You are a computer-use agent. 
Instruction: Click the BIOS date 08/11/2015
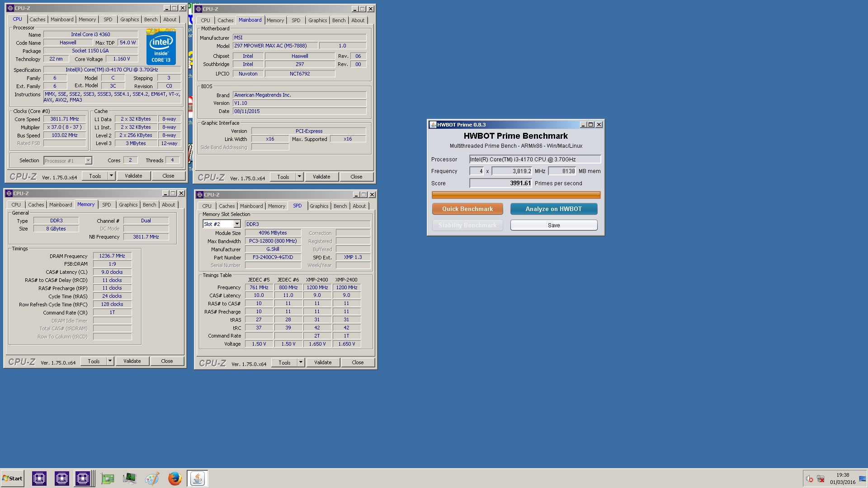pyautogui.click(x=299, y=111)
